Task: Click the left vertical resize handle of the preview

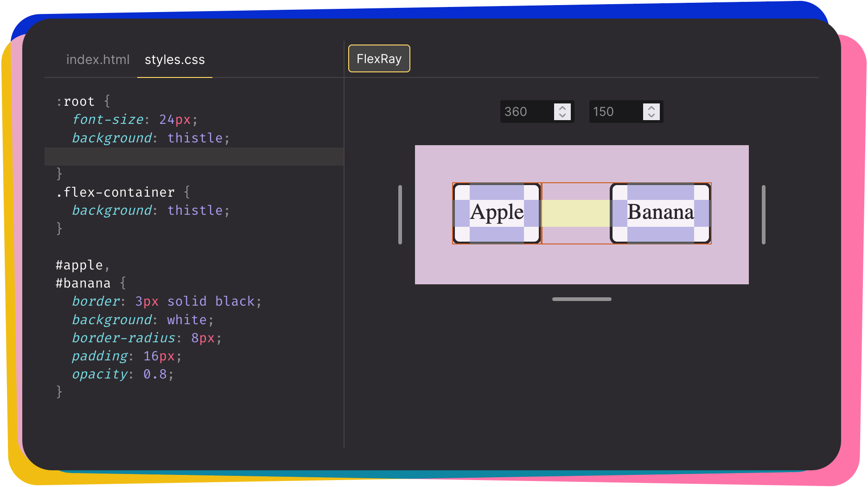Action: click(400, 213)
